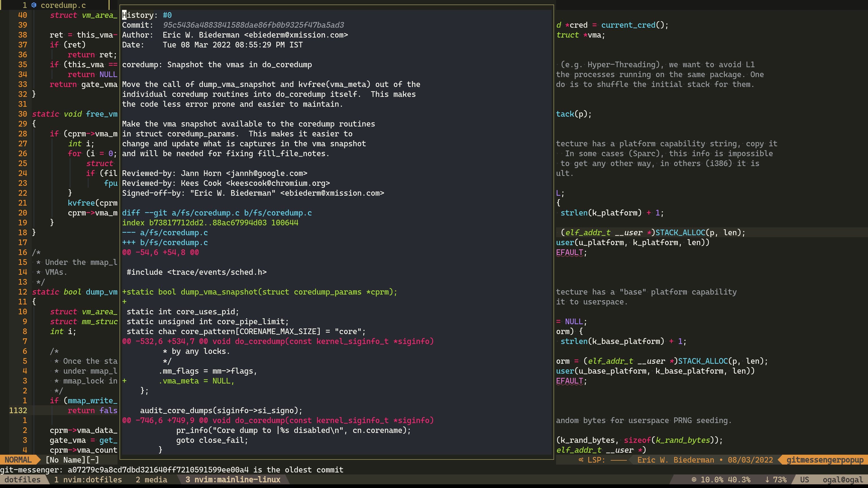Click the Signed-off-by Eric W. Biederman line
Image resolution: width=868 pixels, height=488 pixels.
[x=253, y=193]
